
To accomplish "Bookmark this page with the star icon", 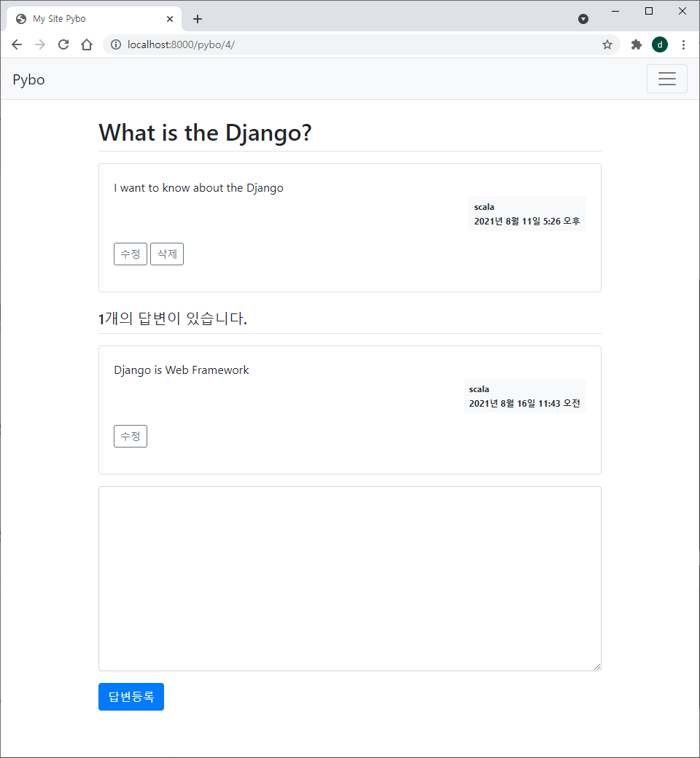I will [607, 45].
